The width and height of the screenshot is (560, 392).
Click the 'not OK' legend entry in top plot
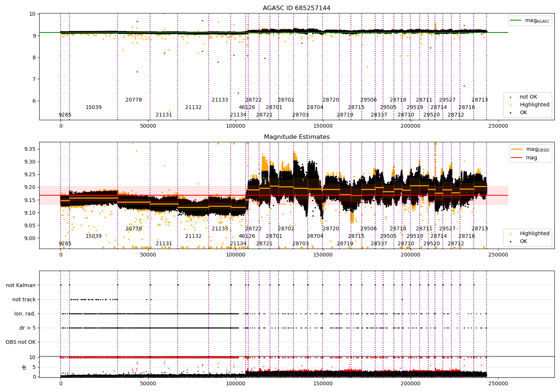(x=528, y=97)
